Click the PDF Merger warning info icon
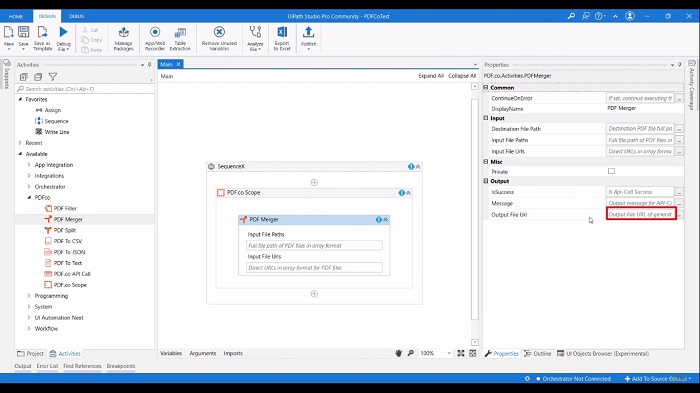 (379, 220)
